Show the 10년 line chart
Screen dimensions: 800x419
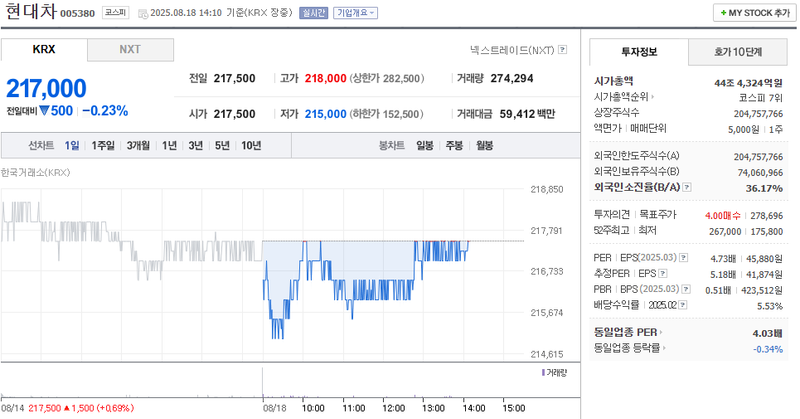251,145
